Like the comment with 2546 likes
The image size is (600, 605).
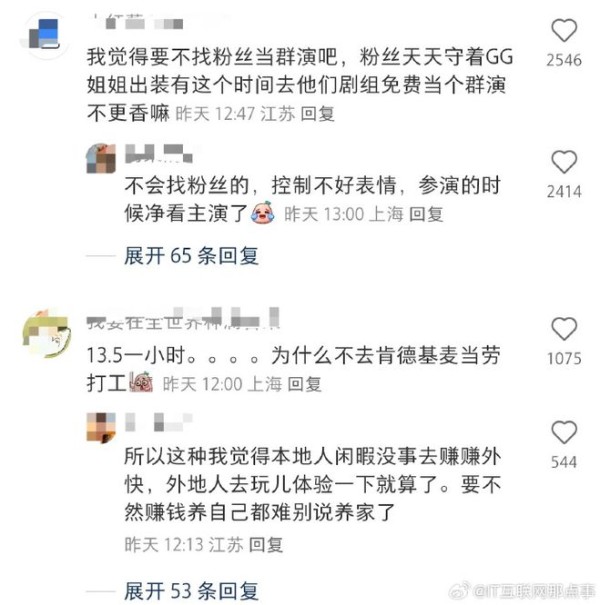564,30
